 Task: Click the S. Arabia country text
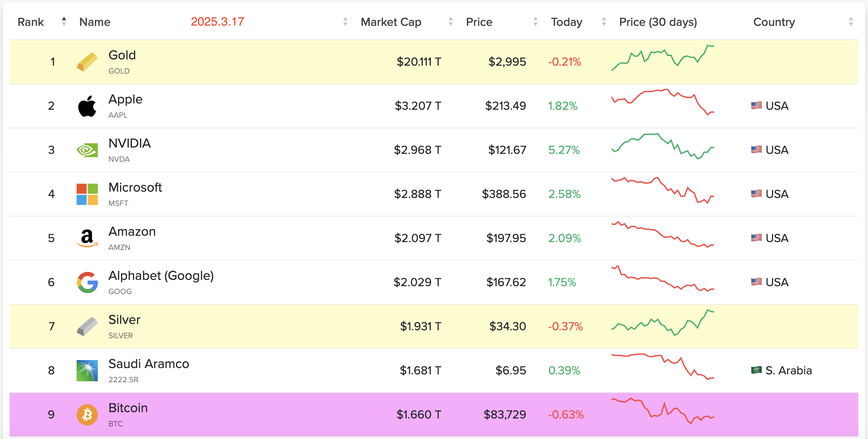[788, 371]
